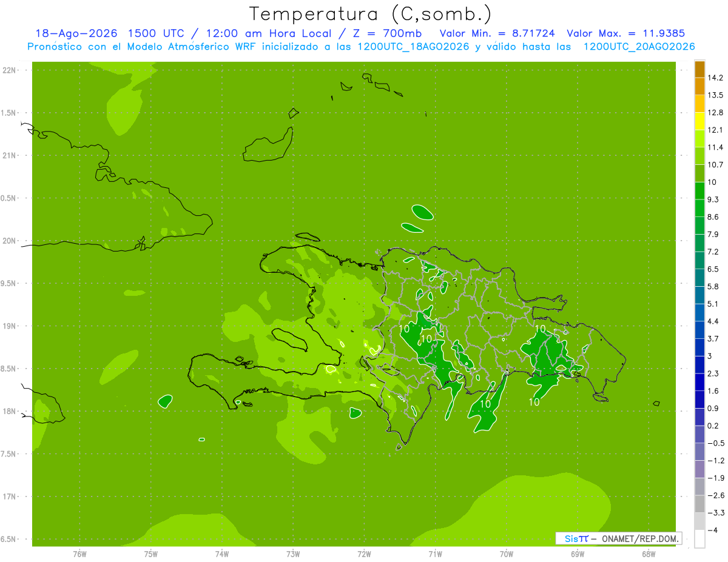The width and height of the screenshot is (728, 562).
Task: Click legend value "-4"
Action: click(x=712, y=530)
